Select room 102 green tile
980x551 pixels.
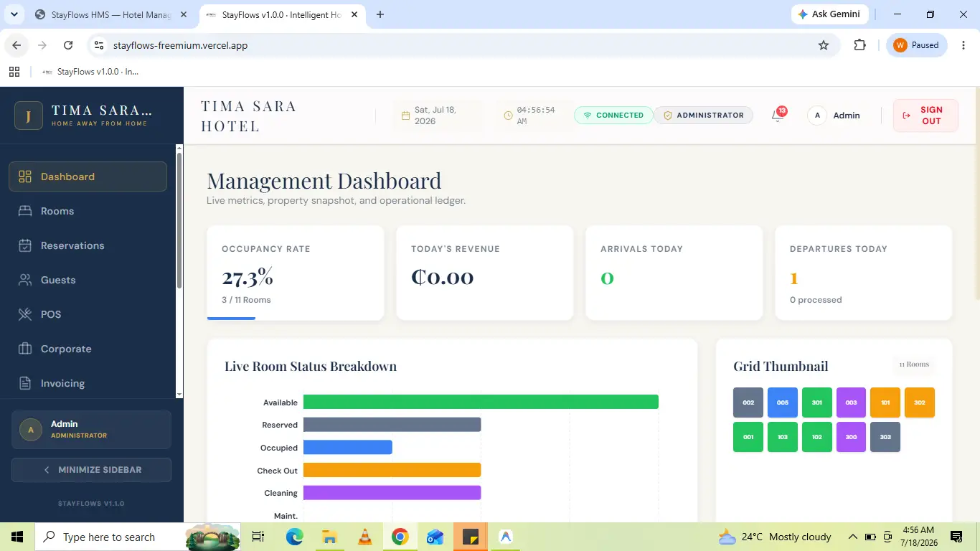(817, 437)
